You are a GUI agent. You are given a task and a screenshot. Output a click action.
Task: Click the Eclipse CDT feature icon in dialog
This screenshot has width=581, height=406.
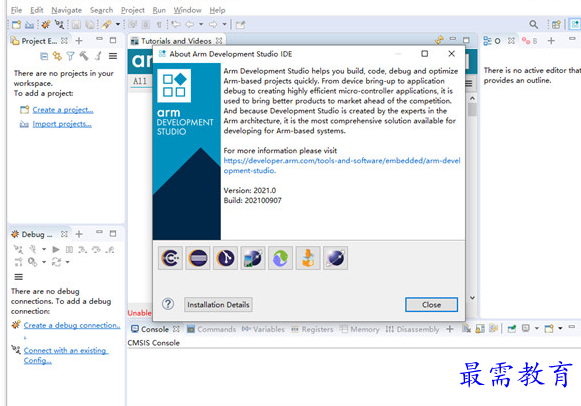tap(170, 258)
